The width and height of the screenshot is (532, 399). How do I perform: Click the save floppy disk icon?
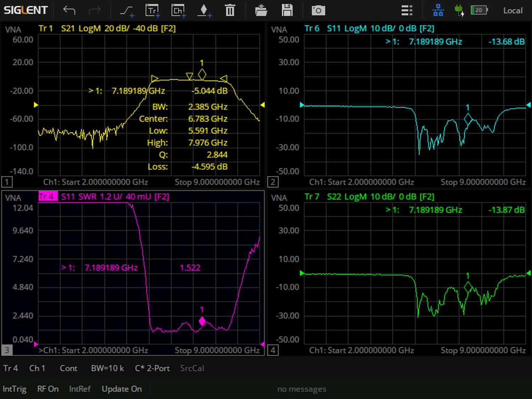point(287,11)
